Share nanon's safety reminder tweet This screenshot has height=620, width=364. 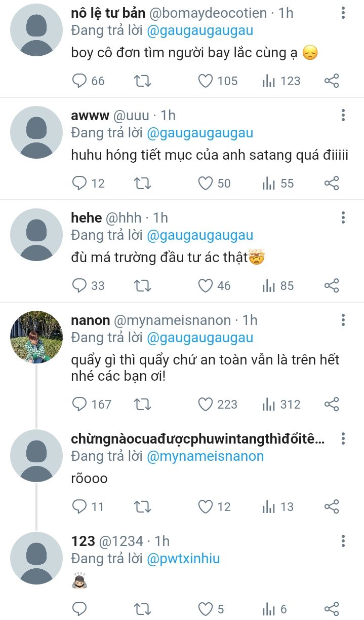[x=332, y=404]
